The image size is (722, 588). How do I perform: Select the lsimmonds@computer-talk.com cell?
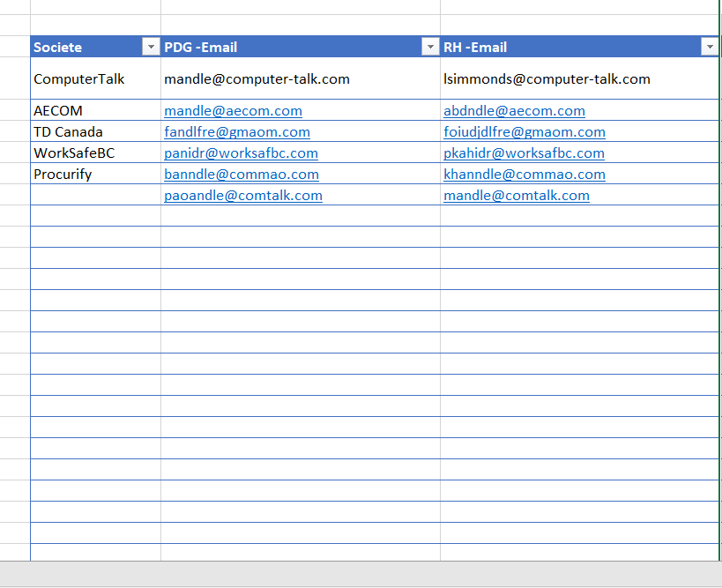[547, 79]
